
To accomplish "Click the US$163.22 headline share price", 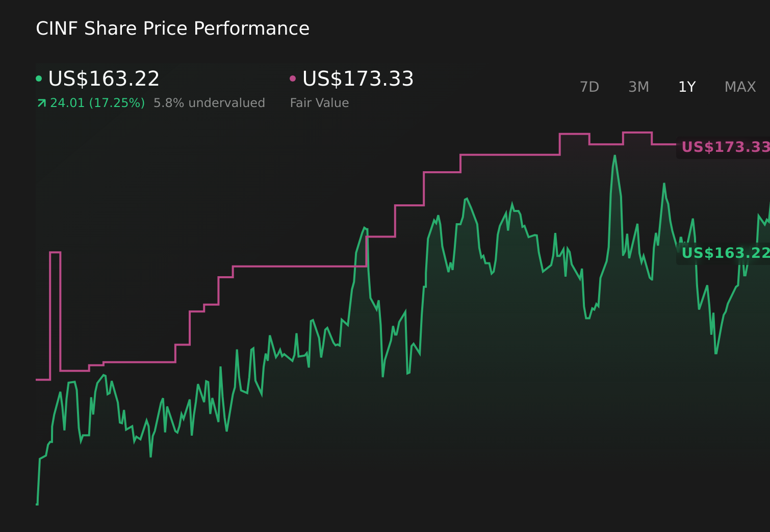I will click(104, 79).
